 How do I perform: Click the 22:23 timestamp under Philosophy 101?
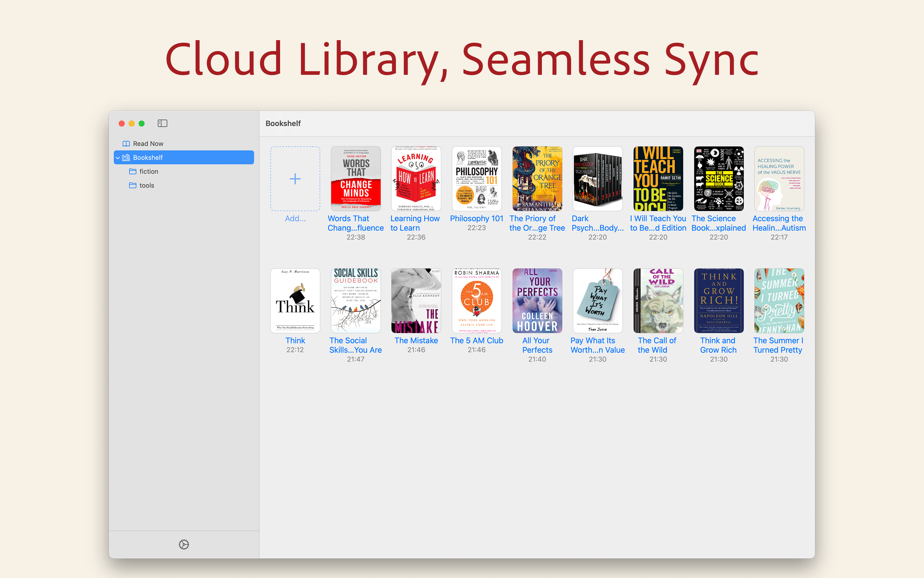[x=476, y=227]
